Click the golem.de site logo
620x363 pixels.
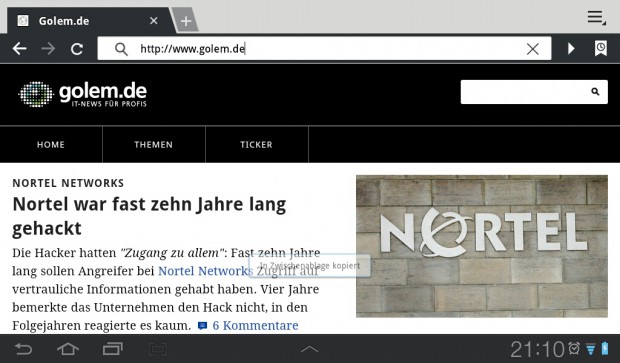coord(83,94)
